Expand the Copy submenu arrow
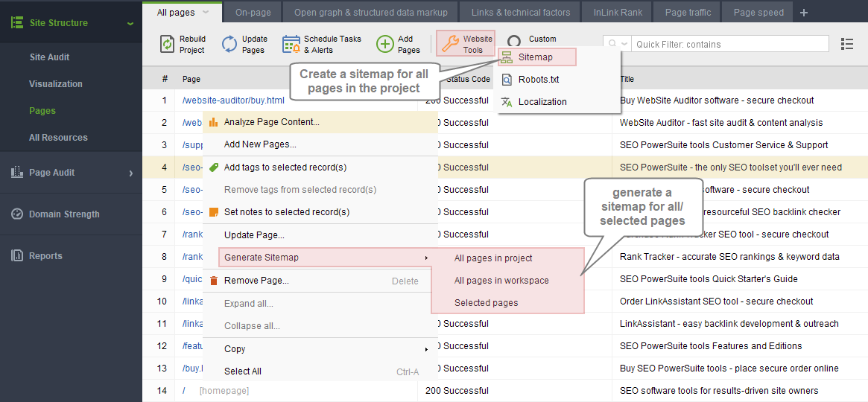This screenshot has height=402, width=868. click(x=426, y=349)
